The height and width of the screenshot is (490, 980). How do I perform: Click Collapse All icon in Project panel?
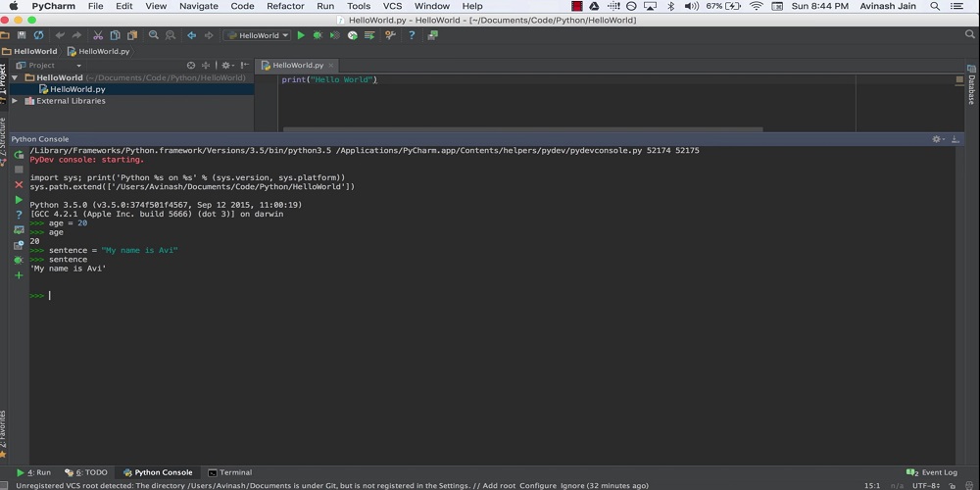[205, 65]
